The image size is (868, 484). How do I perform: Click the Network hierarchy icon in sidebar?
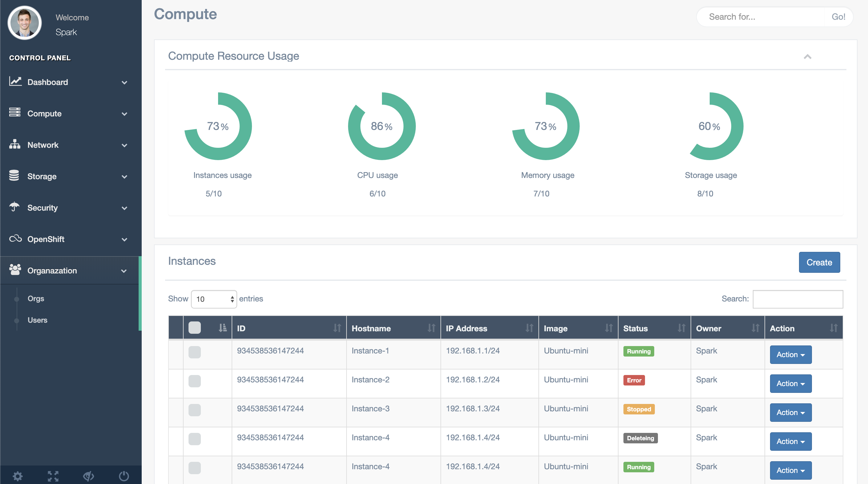(x=14, y=144)
